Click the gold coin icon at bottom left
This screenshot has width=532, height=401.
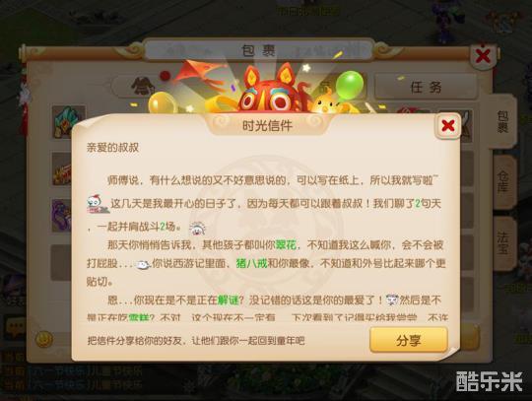coord(44,338)
